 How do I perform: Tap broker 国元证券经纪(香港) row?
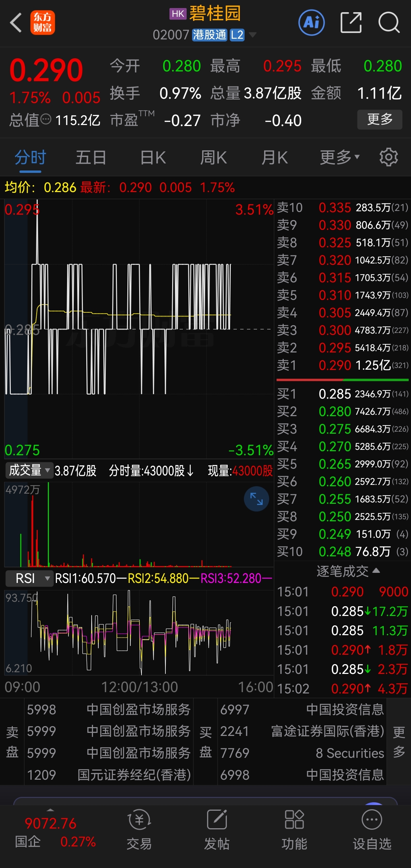click(x=109, y=775)
